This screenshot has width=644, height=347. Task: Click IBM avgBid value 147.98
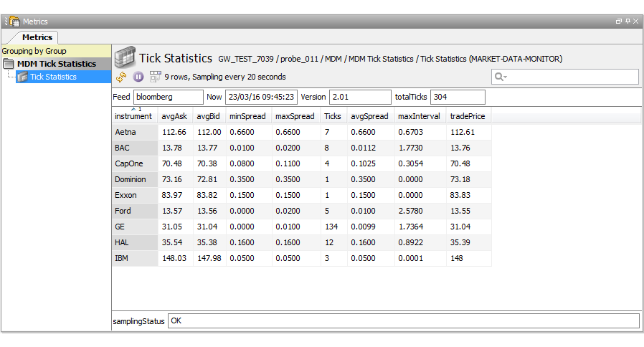[209, 258]
